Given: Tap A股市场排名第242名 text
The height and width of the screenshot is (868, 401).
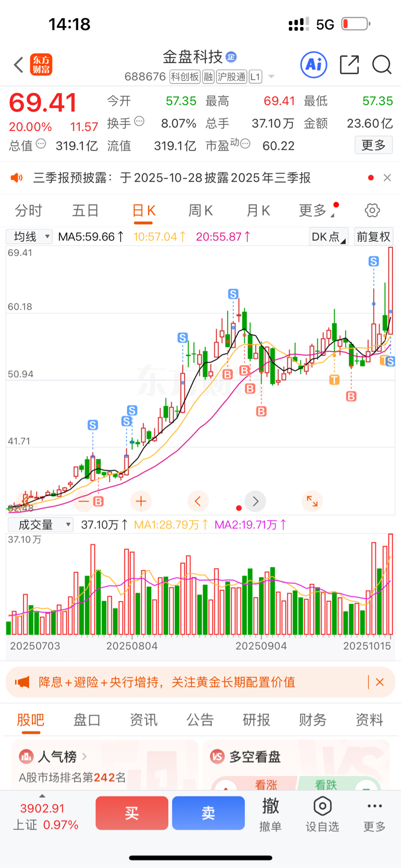Looking at the screenshot, I should 72,777.
